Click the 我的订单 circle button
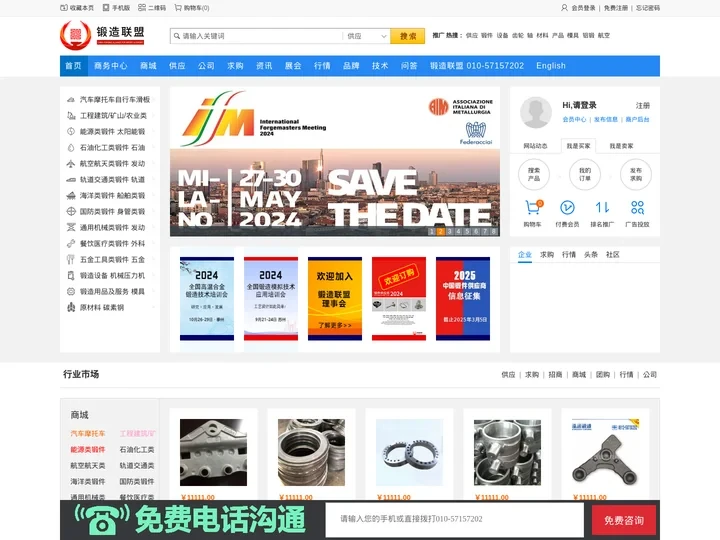720x540 pixels. coord(585,174)
